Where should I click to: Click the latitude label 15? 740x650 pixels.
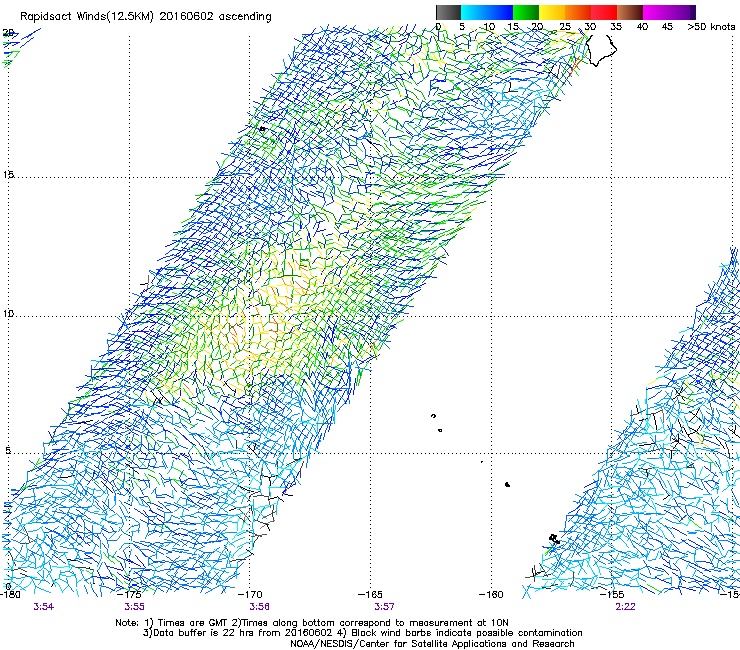click(8, 175)
